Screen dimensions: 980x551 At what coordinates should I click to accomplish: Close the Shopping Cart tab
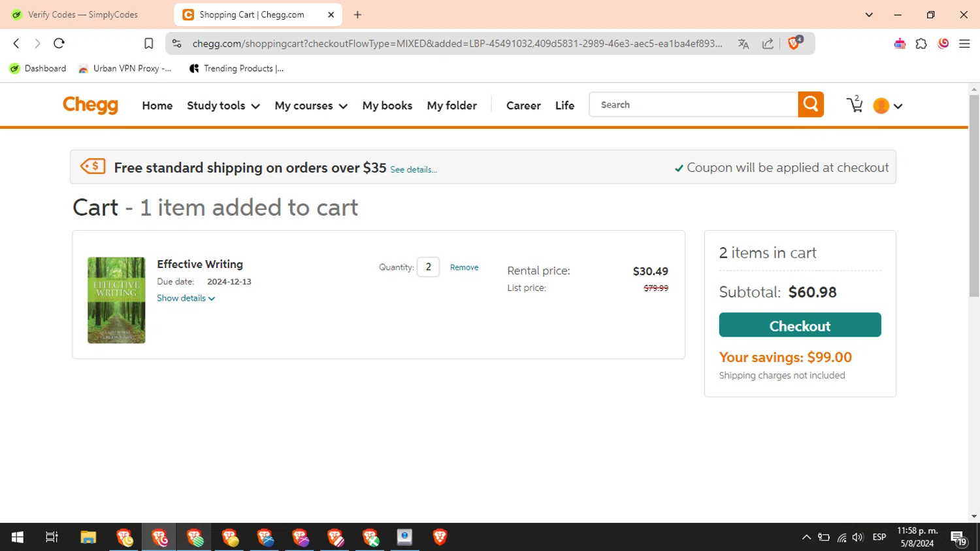coord(331,14)
